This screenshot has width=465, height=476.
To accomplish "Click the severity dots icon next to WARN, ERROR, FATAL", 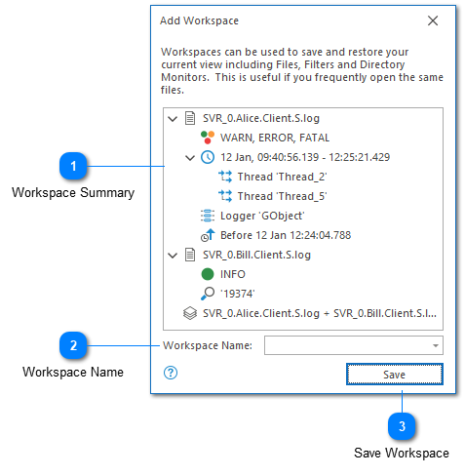I will [x=208, y=138].
